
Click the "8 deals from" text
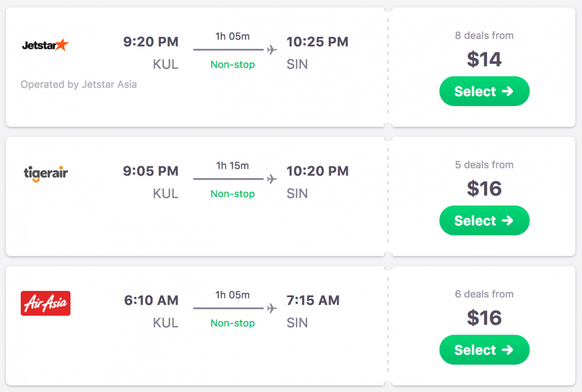point(484,36)
